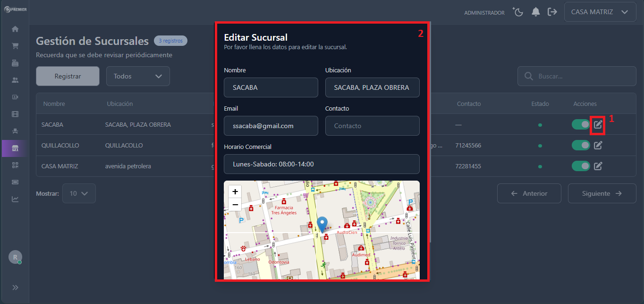
Task: Click the edit icon for CASA MATRIZ row
Action: tap(598, 166)
